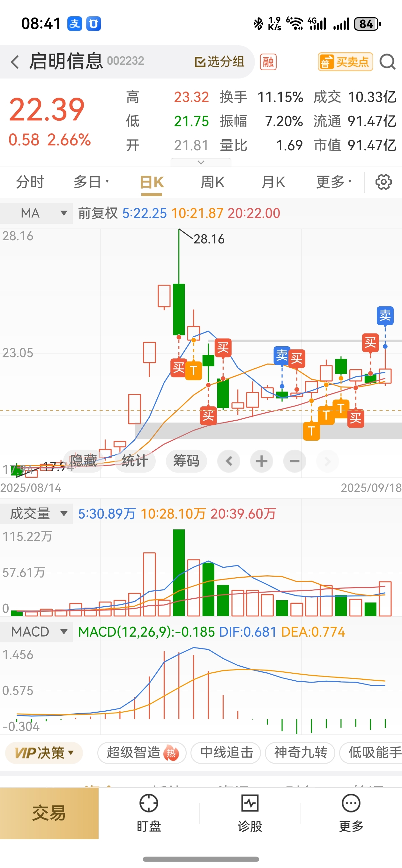
Task: Open the VIP决策 dropdown
Action: tap(44, 753)
